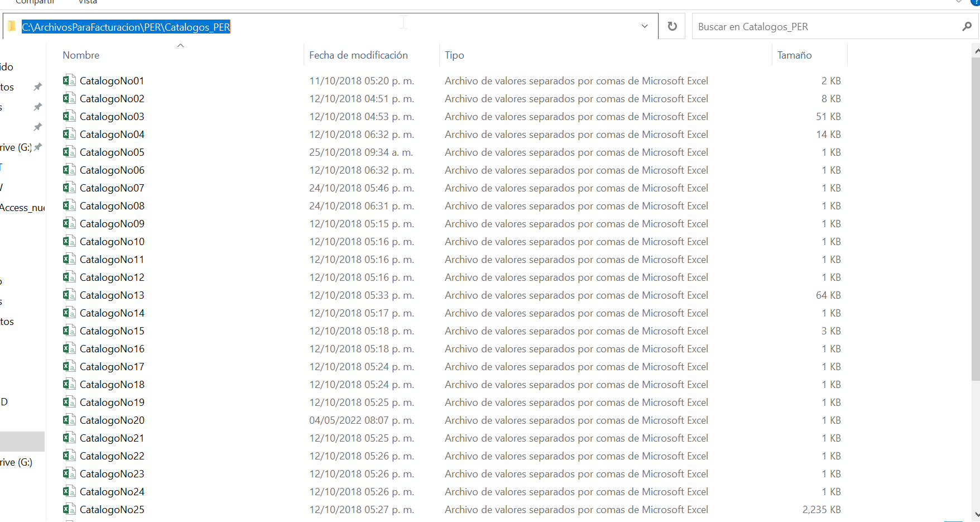The height and width of the screenshot is (522, 980).
Task: Sort by Fecha de modificación column
Action: pyautogui.click(x=358, y=55)
